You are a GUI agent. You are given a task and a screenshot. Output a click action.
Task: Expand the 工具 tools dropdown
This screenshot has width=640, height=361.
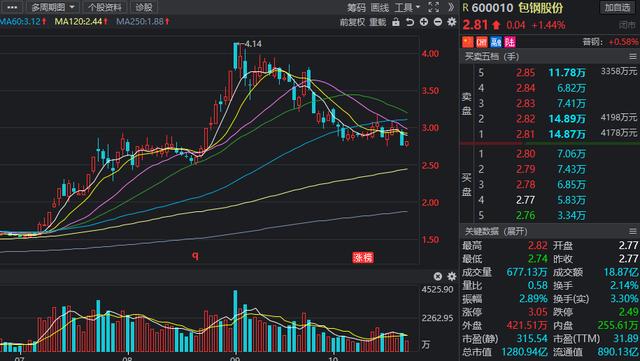407,7
